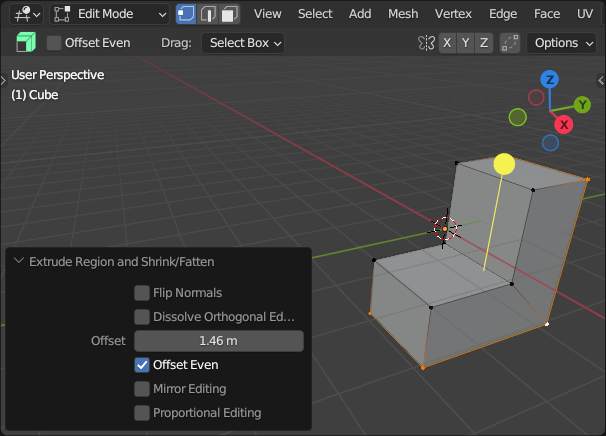Enable Mirror Editing checkbox
This screenshot has height=436, width=606.
click(x=142, y=389)
